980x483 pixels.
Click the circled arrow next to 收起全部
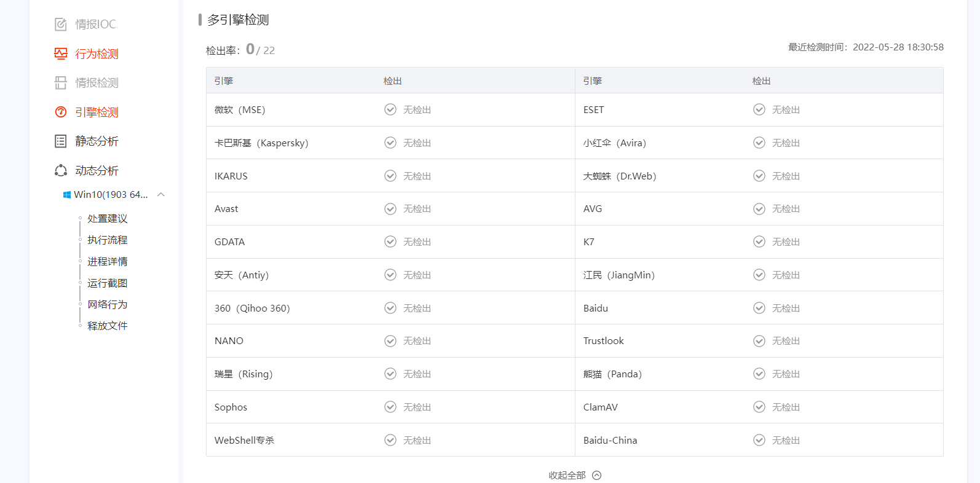coord(597,475)
